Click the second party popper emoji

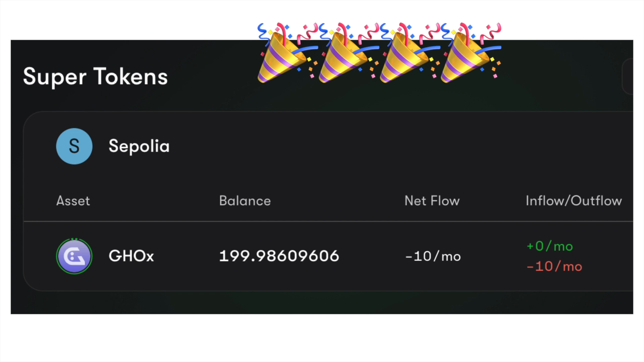[349, 53]
